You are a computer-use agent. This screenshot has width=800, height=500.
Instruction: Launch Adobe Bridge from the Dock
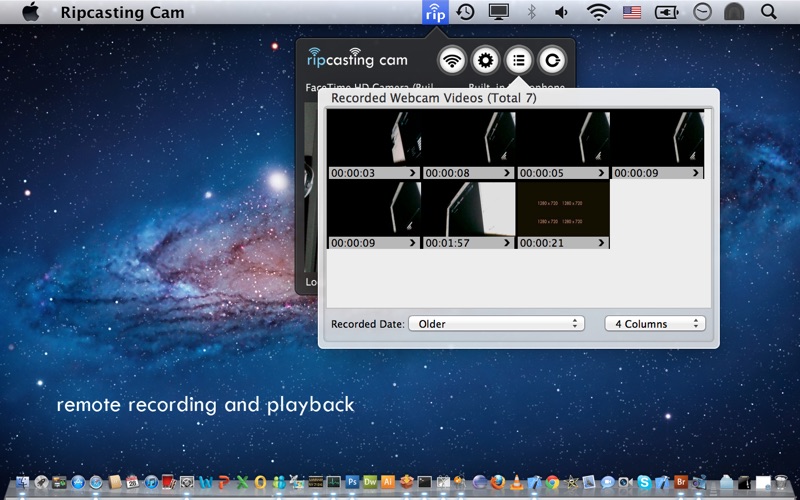(681, 482)
